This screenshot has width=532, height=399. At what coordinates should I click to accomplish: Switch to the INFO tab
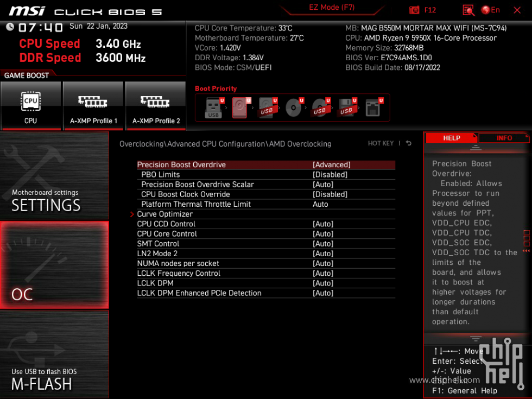(x=504, y=138)
